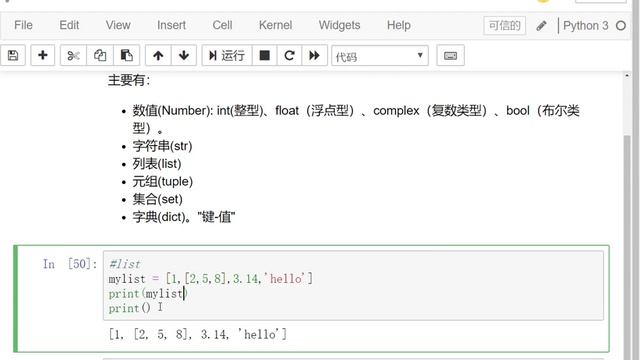Image resolution: width=640 pixels, height=360 pixels.
Task: Click the '主要有:' heading text
Action: pyautogui.click(x=129, y=80)
